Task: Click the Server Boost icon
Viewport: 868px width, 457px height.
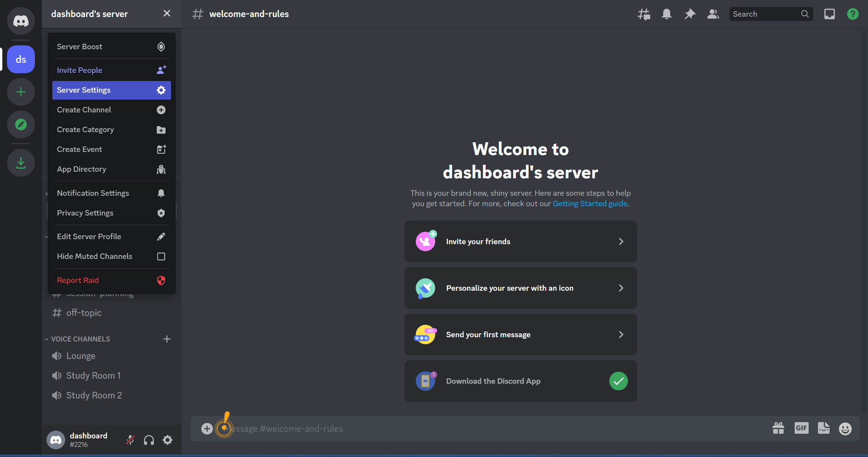Action: (161, 47)
